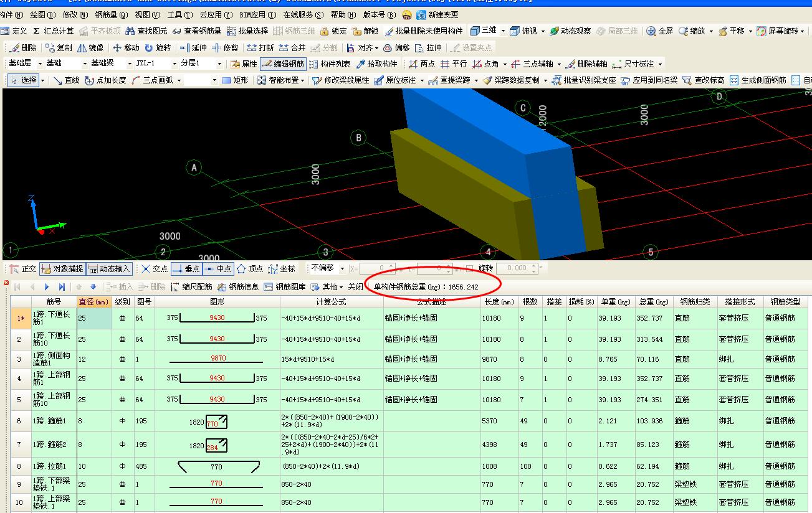Toggle 正交 orthogonal mode
The width and height of the screenshot is (812, 513).
click(x=23, y=268)
